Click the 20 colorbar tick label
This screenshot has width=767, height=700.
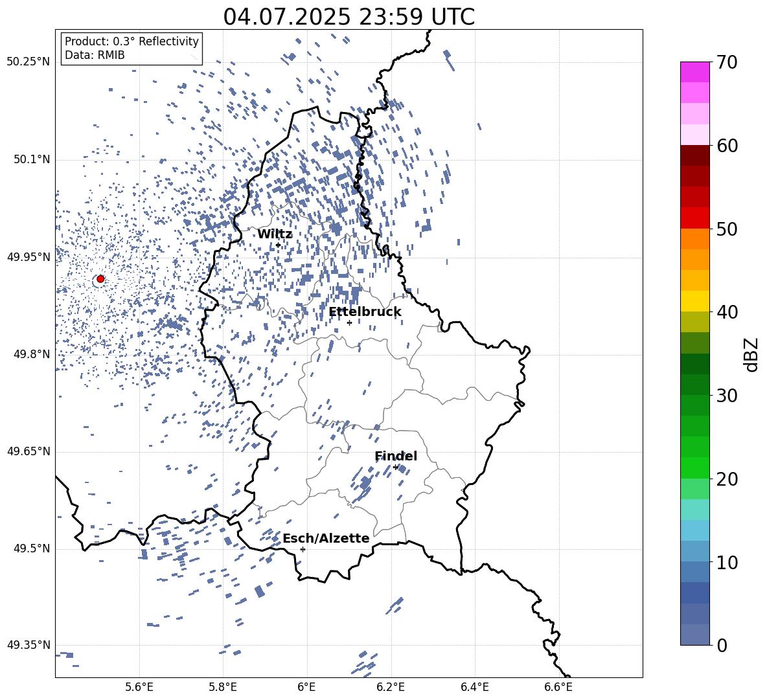click(x=727, y=479)
